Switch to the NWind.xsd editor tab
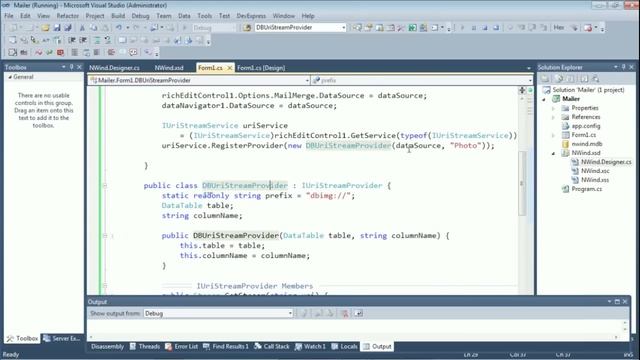The width and height of the screenshot is (640, 360). [x=169, y=68]
